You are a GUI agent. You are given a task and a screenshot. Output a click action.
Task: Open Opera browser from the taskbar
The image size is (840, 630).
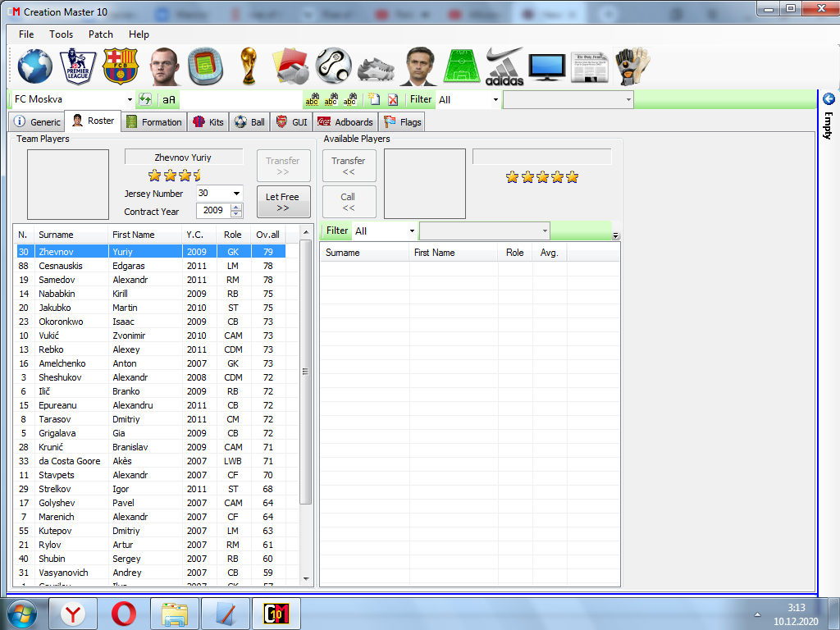coord(126,613)
